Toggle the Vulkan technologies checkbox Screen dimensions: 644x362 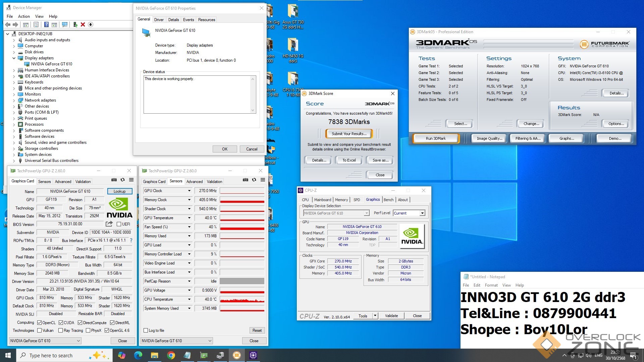coord(40,330)
